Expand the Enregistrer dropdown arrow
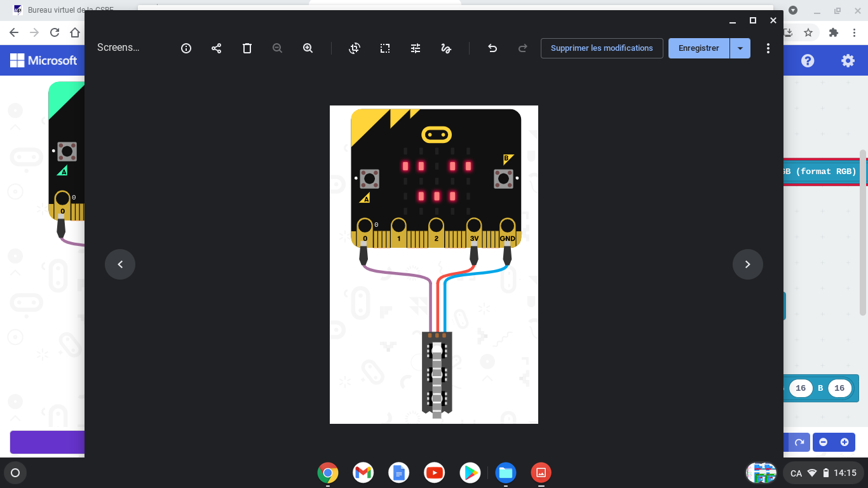Screen dimensions: 868x488 pyautogui.click(x=740, y=48)
